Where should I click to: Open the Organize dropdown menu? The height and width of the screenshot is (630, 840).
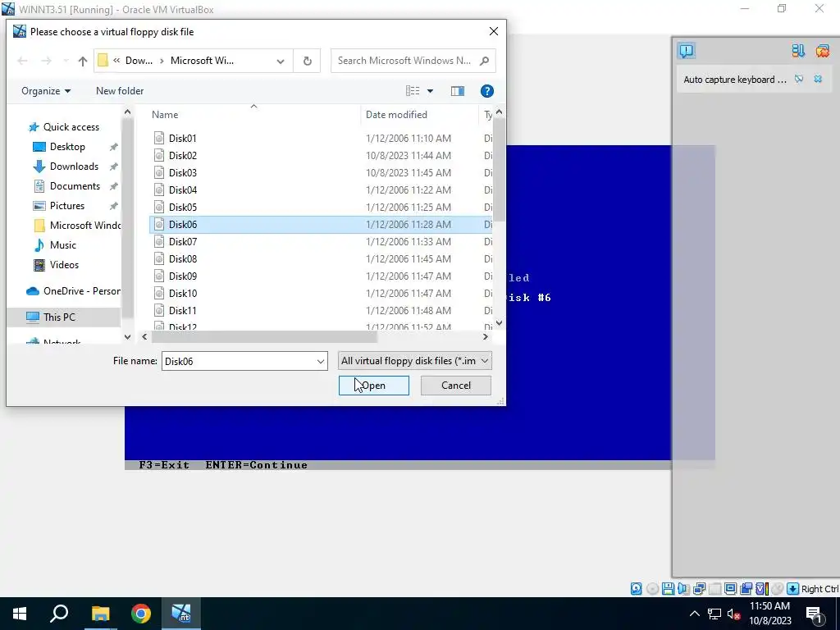[x=46, y=91]
